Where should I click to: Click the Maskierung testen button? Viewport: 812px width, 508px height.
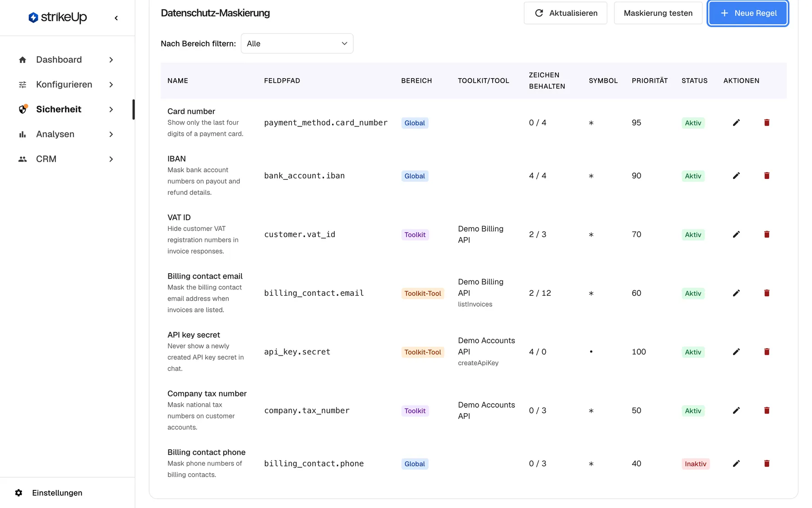(658, 13)
